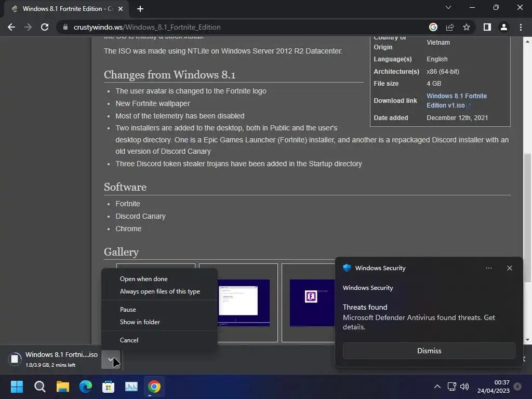Close the Windows 8.1 Fortnite Edition tab
Image resolution: width=532 pixels, height=399 pixels.
121,9
